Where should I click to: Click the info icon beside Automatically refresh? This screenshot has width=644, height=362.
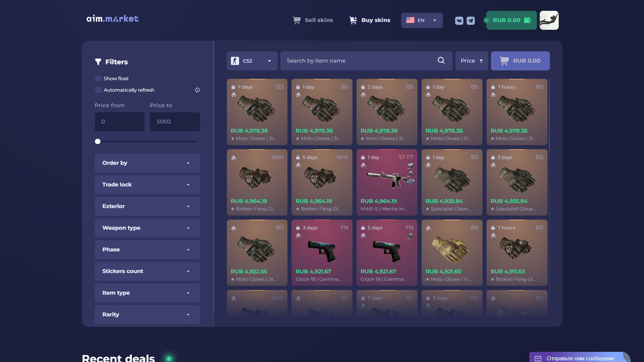[197, 90]
